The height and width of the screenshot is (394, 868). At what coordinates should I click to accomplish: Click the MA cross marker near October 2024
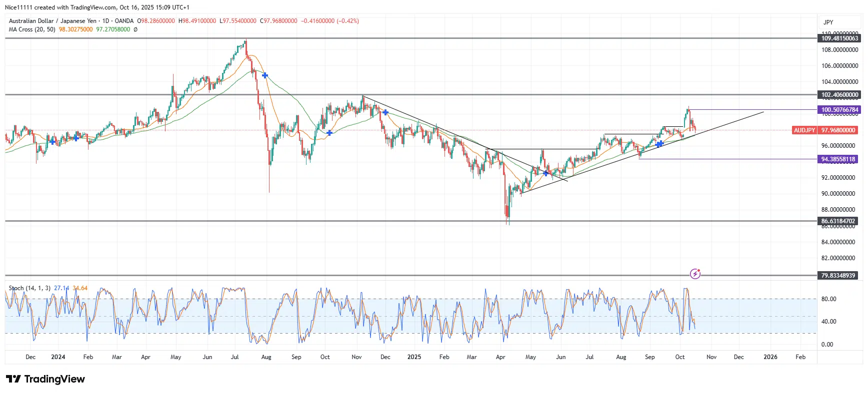click(x=329, y=133)
